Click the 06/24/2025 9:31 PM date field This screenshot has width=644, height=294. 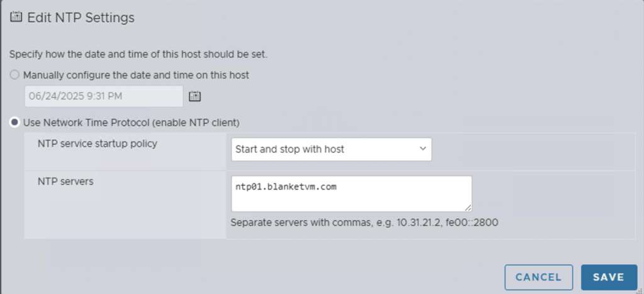pyautogui.click(x=104, y=96)
